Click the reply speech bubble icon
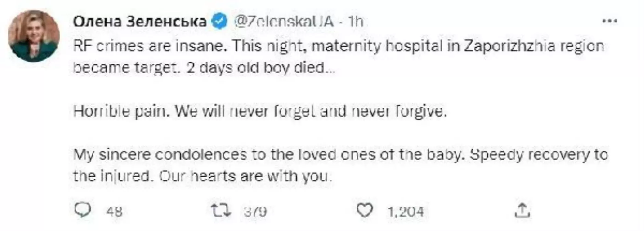 click(x=82, y=210)
